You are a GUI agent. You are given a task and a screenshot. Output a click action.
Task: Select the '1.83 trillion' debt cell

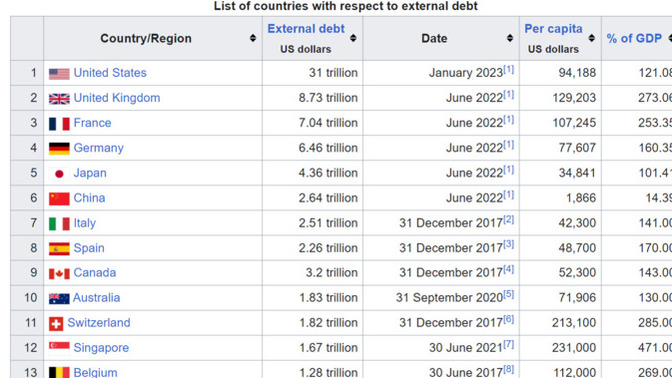tap(312, 297)
